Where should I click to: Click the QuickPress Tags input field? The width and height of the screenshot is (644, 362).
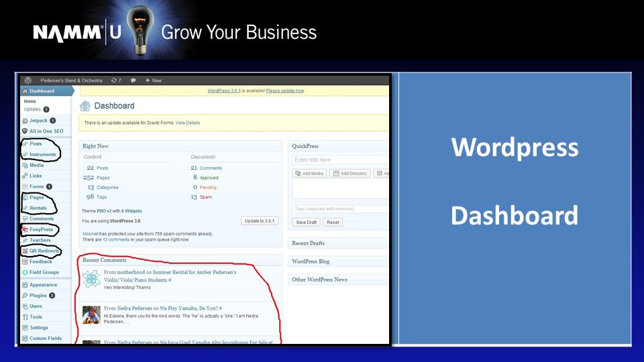(x=341, y=209)
